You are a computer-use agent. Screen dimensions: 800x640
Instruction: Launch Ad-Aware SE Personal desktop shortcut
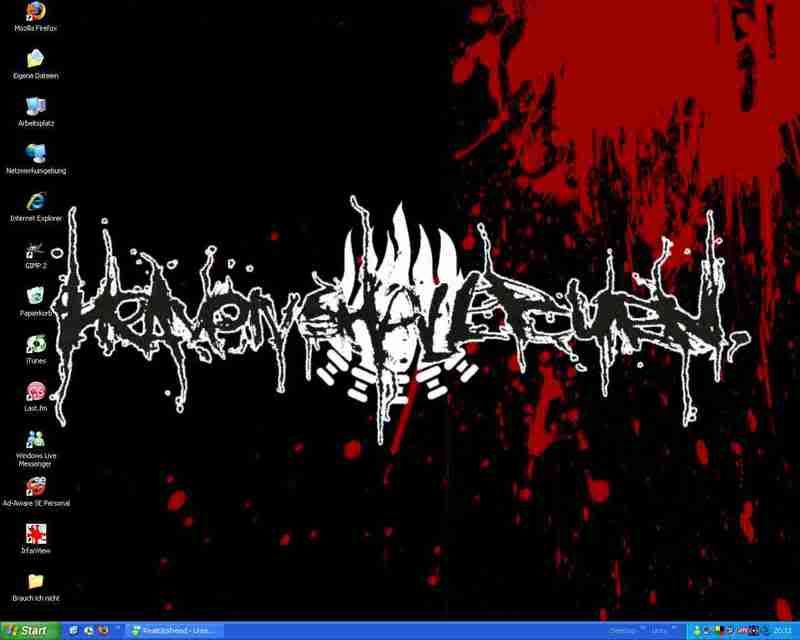pos(36,492)
